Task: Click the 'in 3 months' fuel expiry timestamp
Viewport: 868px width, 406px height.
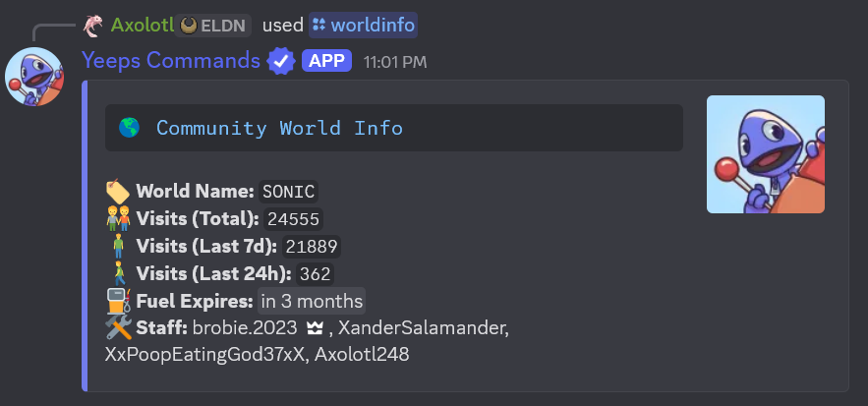Action: (x=312, y=302)
